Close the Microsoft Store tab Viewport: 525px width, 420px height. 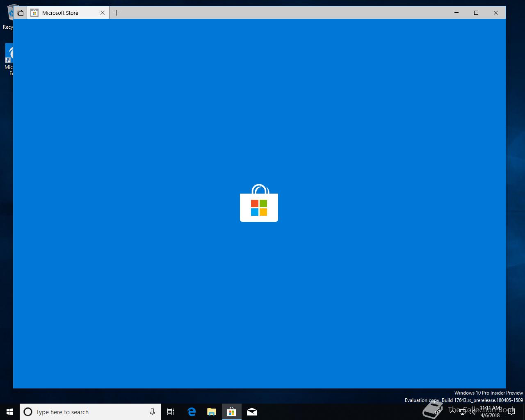click(x=103, y=13)
